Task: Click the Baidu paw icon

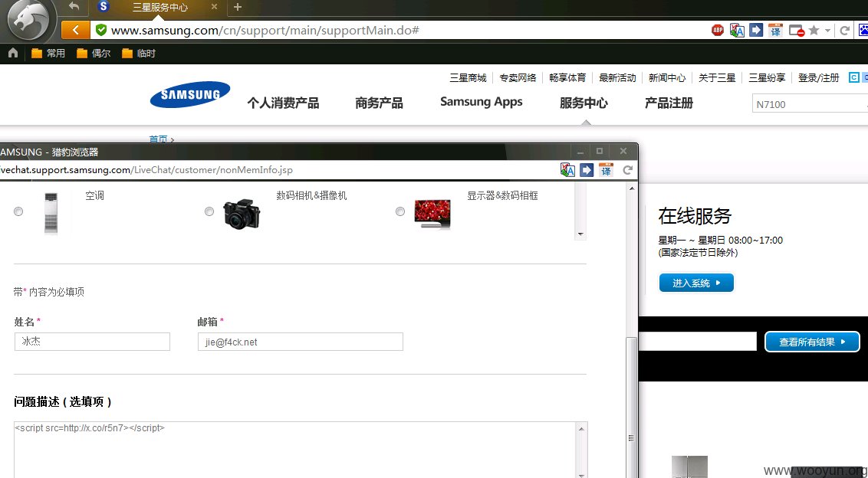Action: [863, 31]
